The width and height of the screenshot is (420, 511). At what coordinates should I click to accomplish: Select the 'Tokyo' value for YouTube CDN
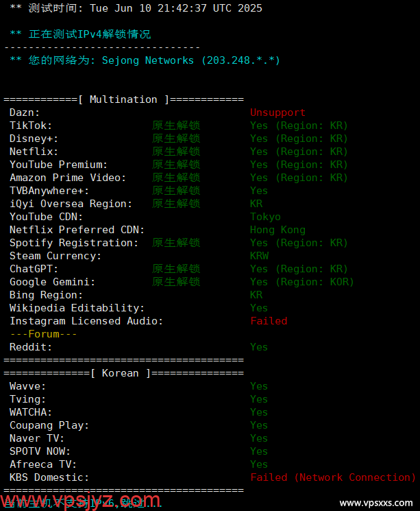(x=265, y=217)
